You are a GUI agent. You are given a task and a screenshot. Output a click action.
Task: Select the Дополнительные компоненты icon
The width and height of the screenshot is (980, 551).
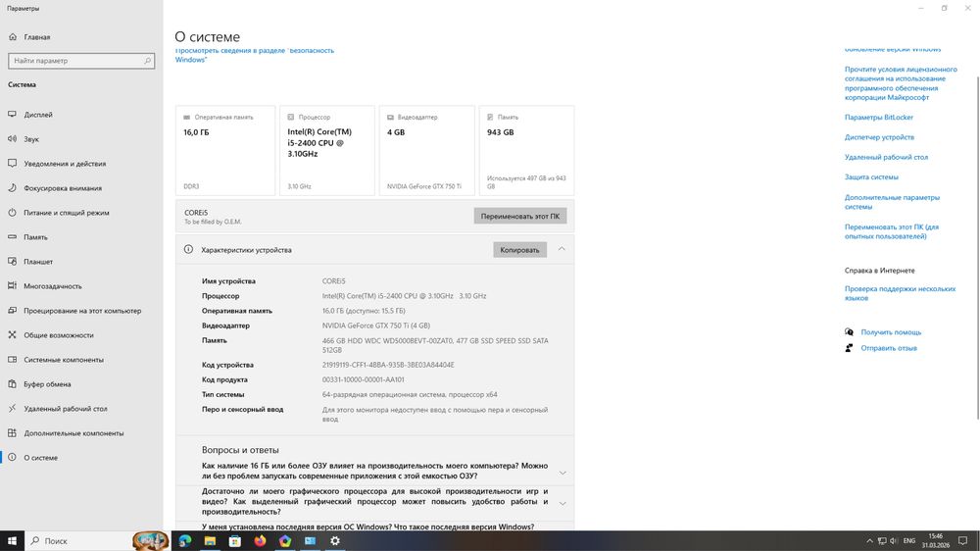pyautogui.click(x=13, y=432)
